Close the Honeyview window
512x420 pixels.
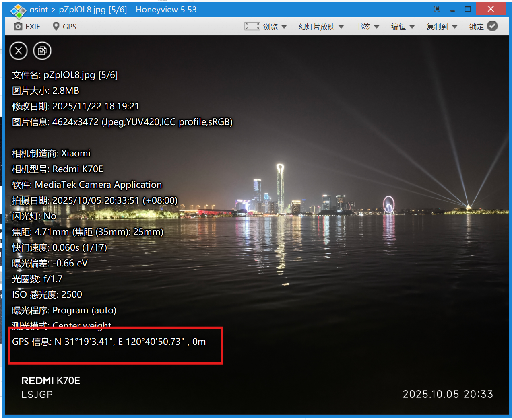491,9
